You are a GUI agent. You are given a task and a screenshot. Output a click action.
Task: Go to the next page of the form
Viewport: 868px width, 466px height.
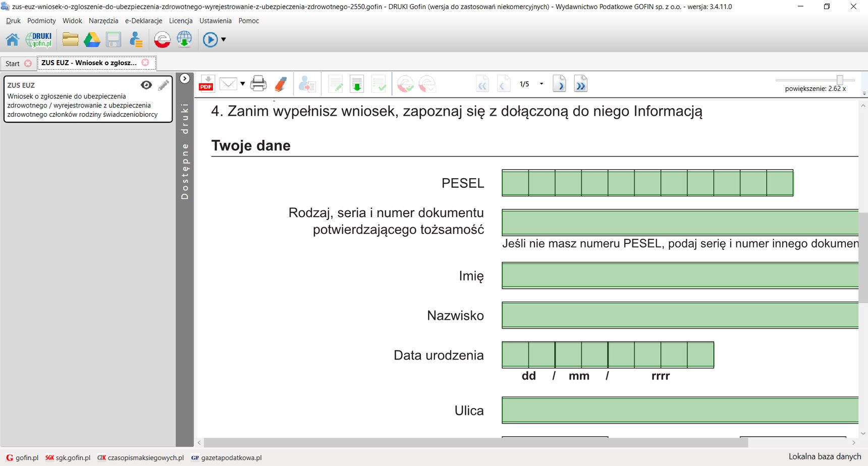[559, 84]
